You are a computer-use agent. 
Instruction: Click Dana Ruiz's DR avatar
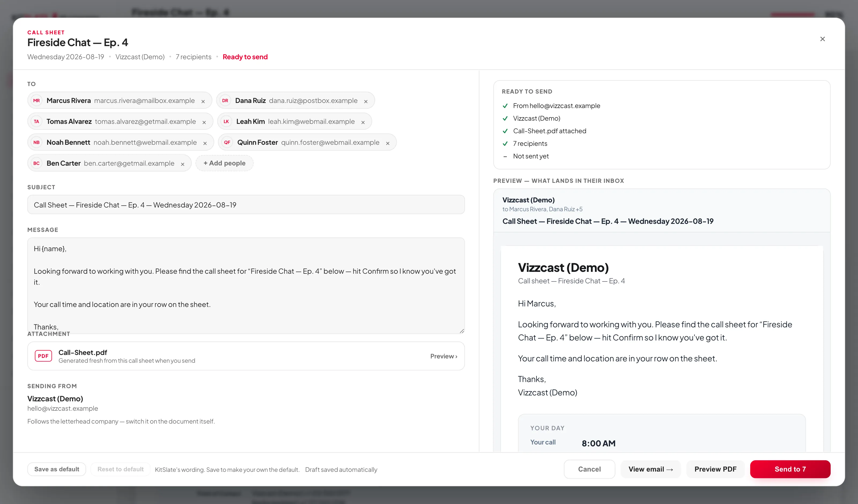[225, 101]
